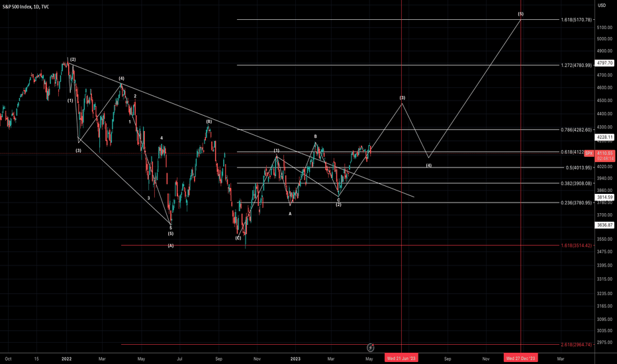Click the 5000.00 price axis value

[x=604, y=39]
